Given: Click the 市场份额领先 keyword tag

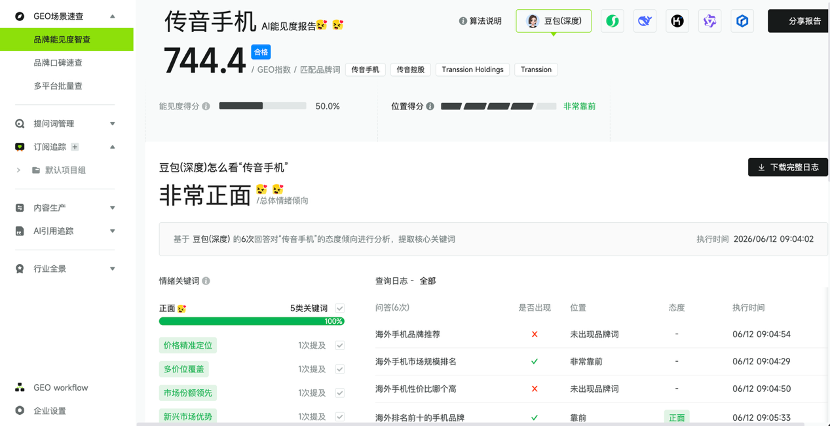Looking at the screenshot, I should pyautogui.click(x=188, y=393).
